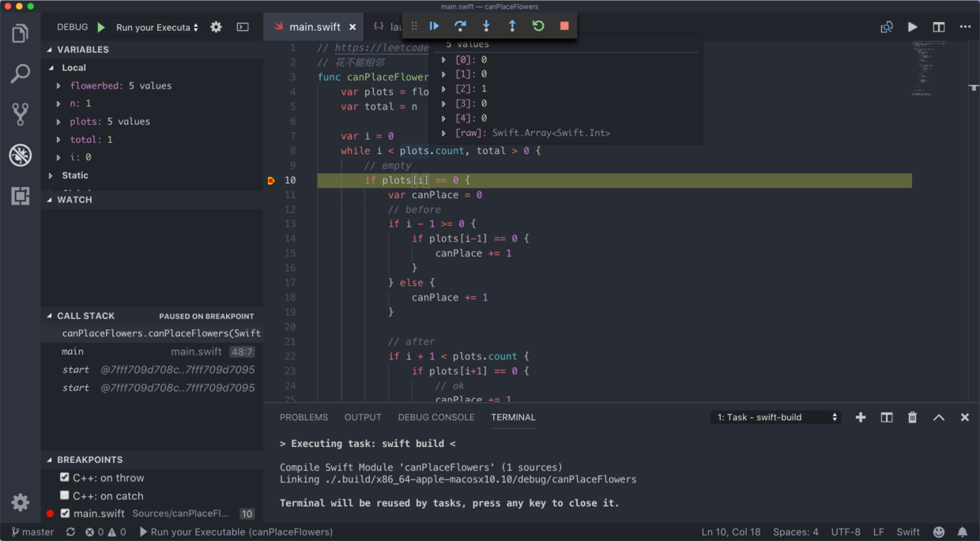This screenshot has width=980, height=541.
Task: Expand the flowerbed variable
Action: click(58, 85)
